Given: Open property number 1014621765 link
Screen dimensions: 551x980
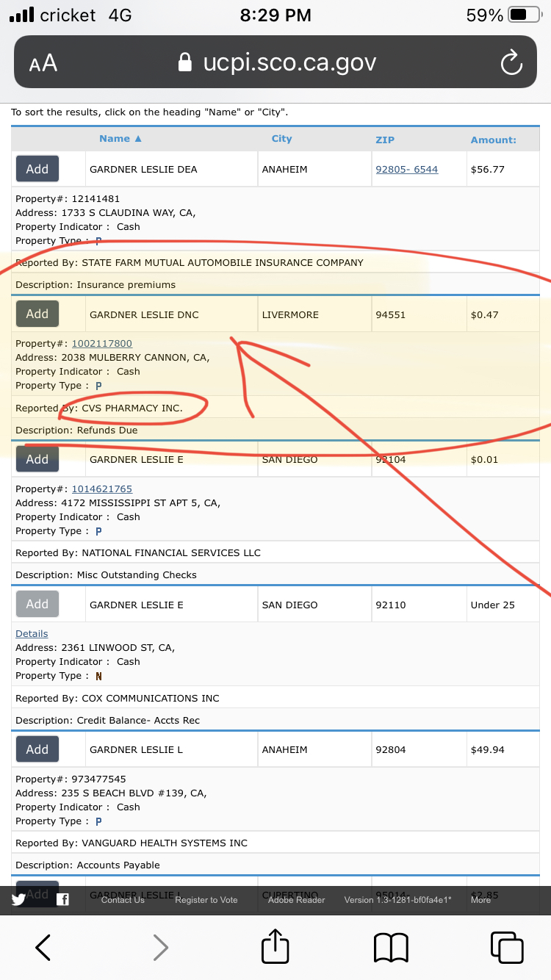Looking at the screenshot, I should point(102,489).
